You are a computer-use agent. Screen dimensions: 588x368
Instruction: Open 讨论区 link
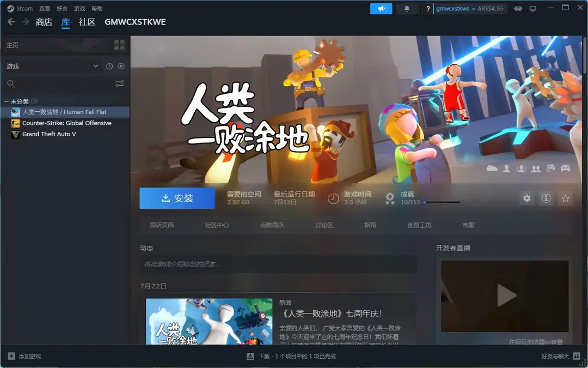[x=324, y=225]
